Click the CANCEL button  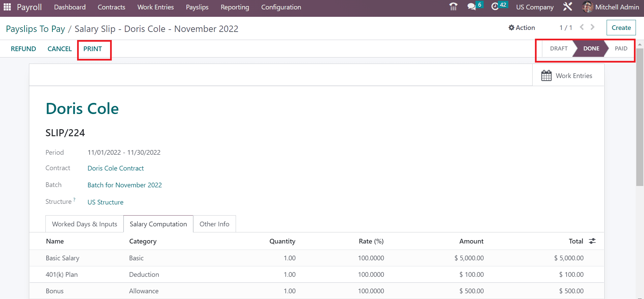pos(60,49)
